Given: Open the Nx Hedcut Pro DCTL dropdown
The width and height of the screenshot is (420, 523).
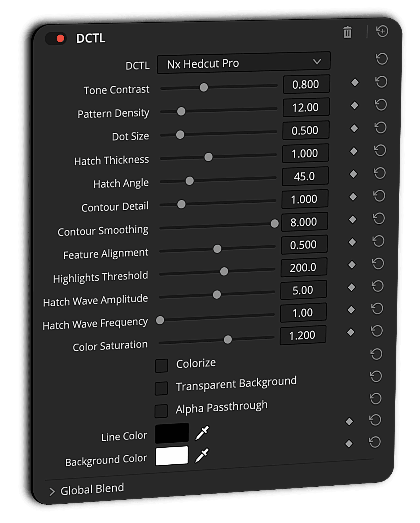Looking at the screenshot, I should coord(243,63).
